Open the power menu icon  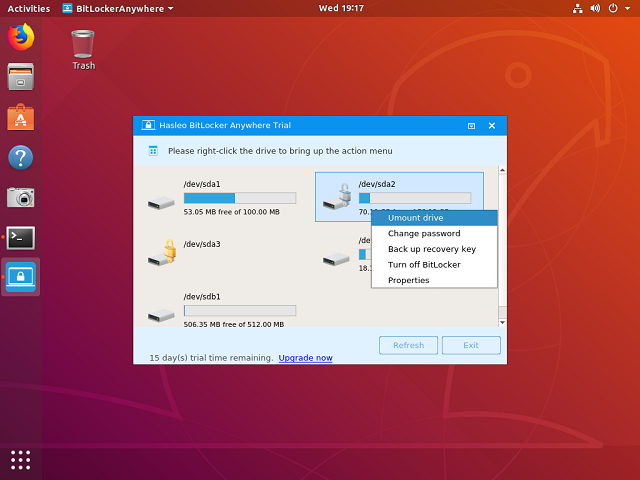point(613,8)
